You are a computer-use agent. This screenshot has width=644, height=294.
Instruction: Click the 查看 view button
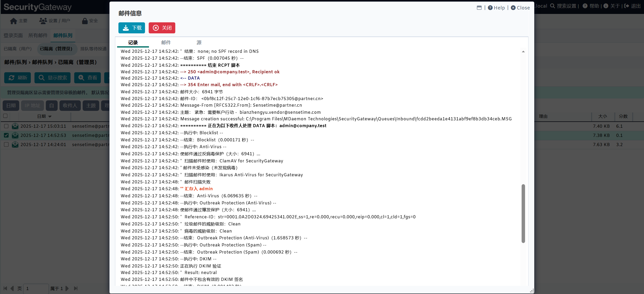88,78
